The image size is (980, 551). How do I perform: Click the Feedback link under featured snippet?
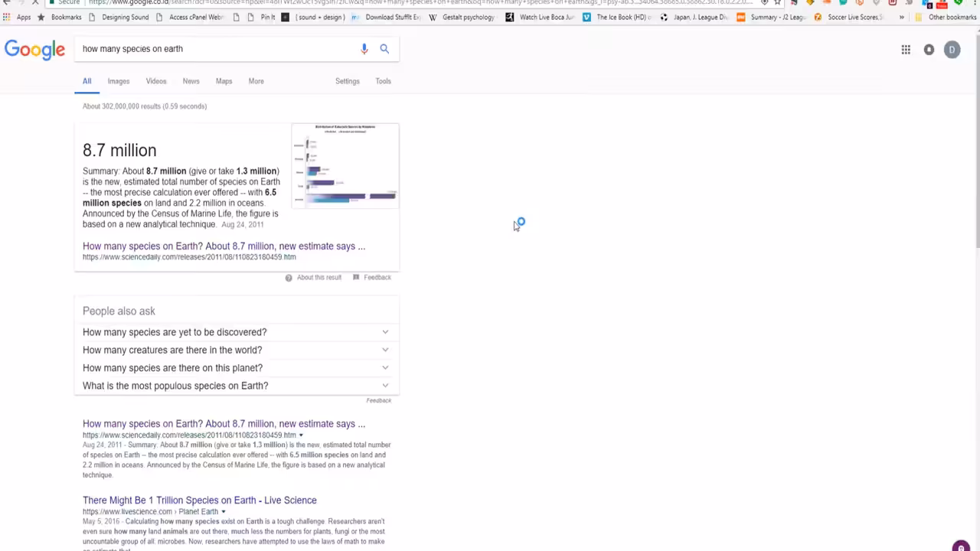tap(377, 278)
